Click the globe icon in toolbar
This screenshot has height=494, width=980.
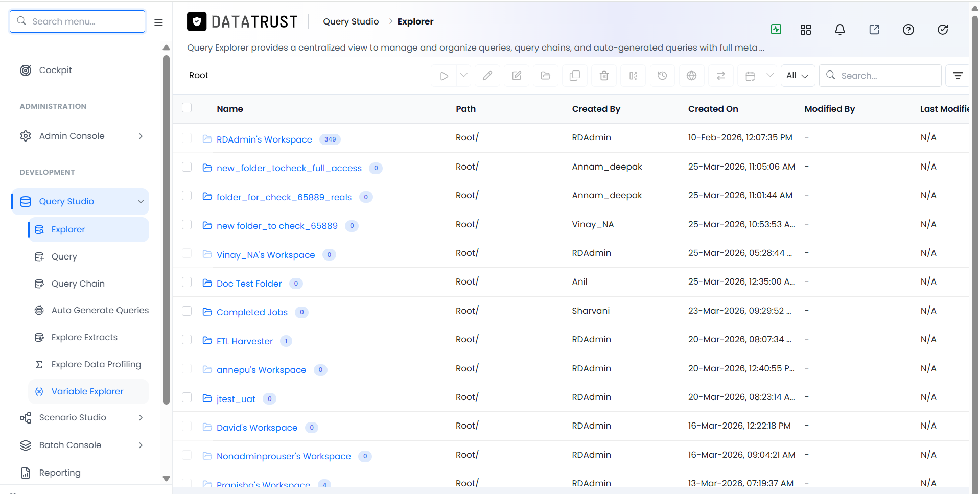pyautogui.click(x=691, y=76)
